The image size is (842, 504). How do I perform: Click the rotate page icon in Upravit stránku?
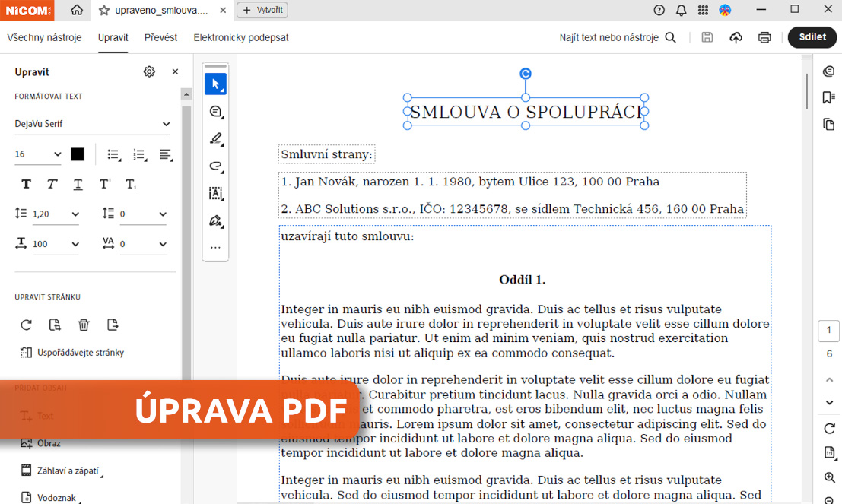pos(26,325)
